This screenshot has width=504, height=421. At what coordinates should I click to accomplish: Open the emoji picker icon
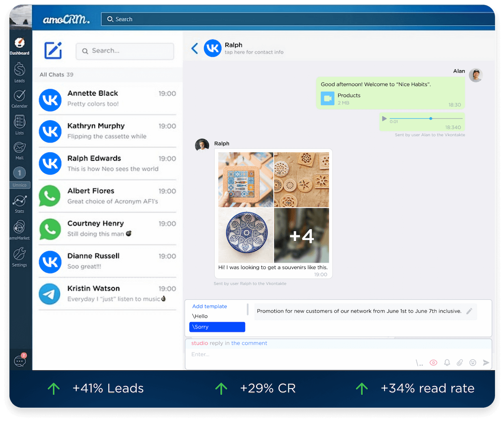(x=473, y=363)
